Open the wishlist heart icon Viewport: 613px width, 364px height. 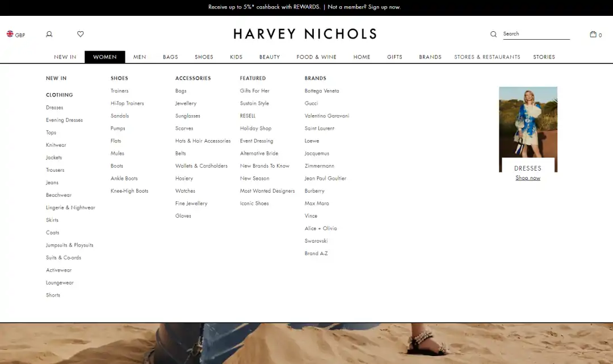[81, 34]
